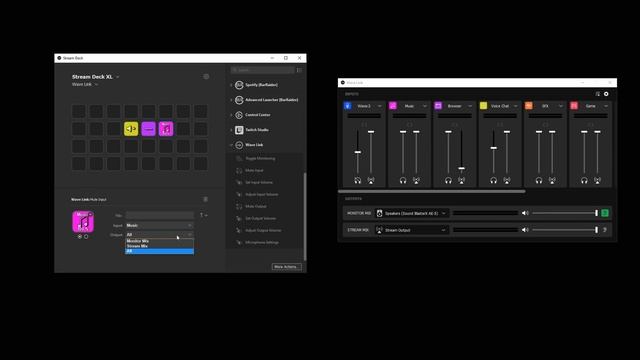640x360 pixels.
Task: Choose highlighted All option in Output list
Action: click(x=160, y=251)
